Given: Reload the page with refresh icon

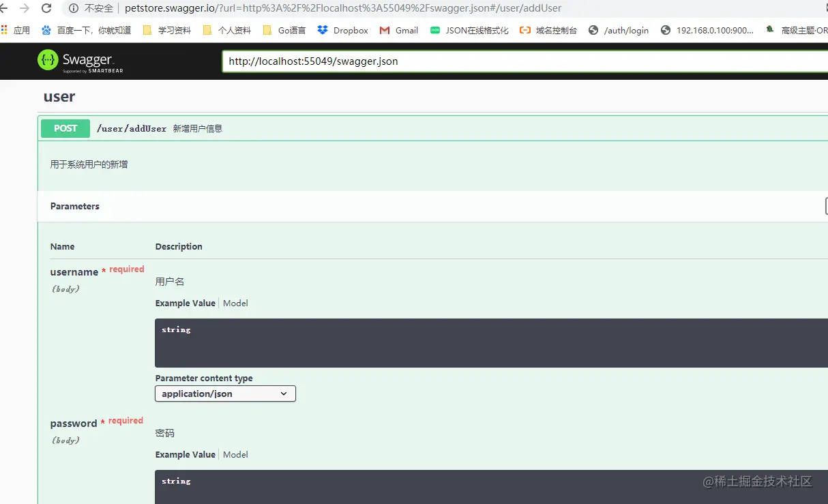Looking at the screenshot, I should coord(46,8).
